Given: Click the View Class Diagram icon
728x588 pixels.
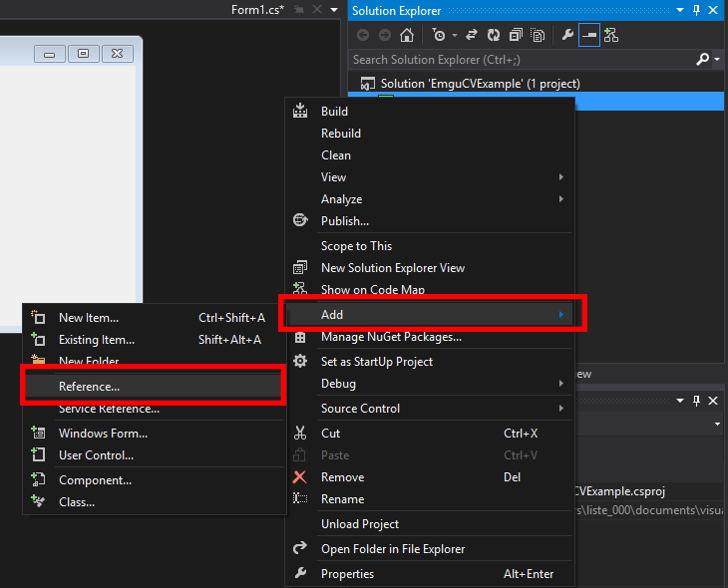Looking at the screenshot, I should pyautogui.click(x=611, y=35).
